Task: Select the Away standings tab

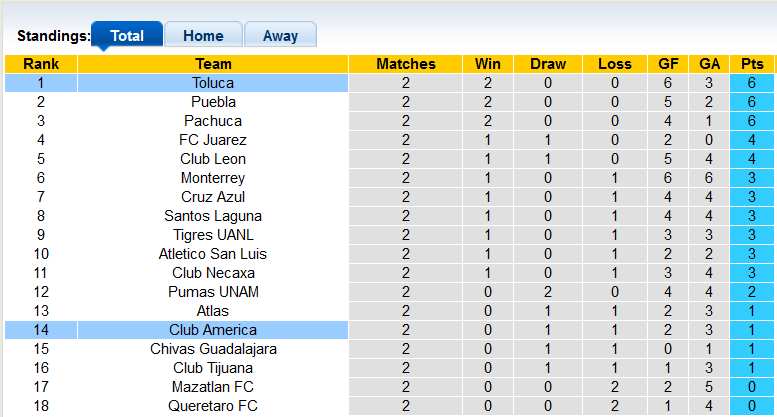Action: pos(280,36)
